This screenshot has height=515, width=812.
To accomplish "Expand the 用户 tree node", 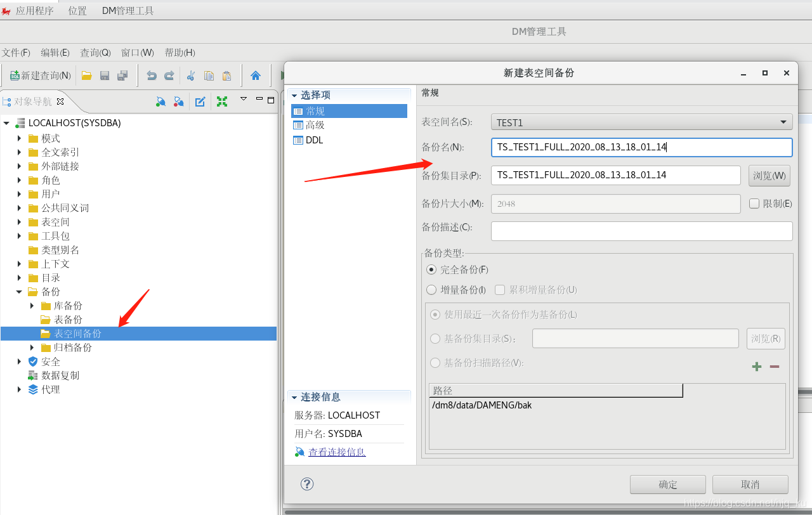I will tap(19, 194).
